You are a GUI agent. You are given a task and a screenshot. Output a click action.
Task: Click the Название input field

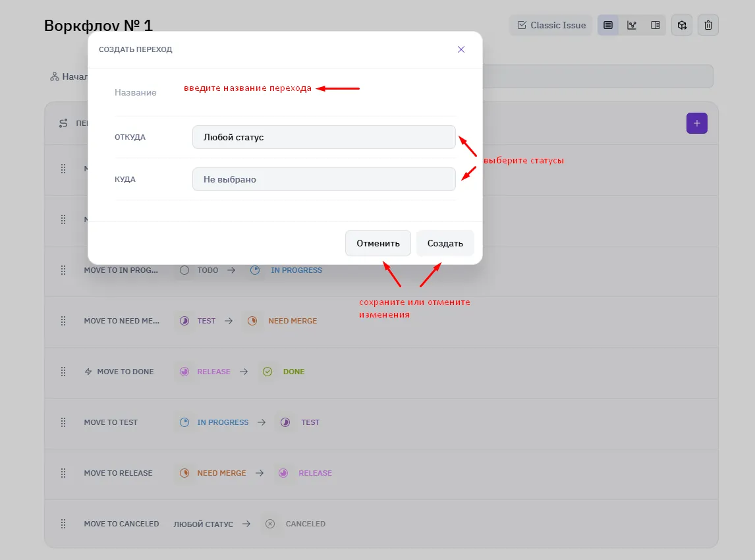285,92
